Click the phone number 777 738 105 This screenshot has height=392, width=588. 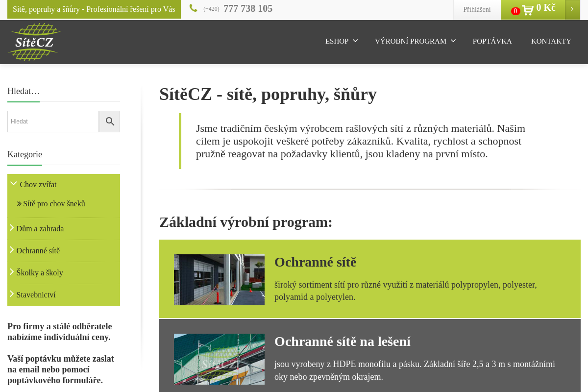click(248, 8)
